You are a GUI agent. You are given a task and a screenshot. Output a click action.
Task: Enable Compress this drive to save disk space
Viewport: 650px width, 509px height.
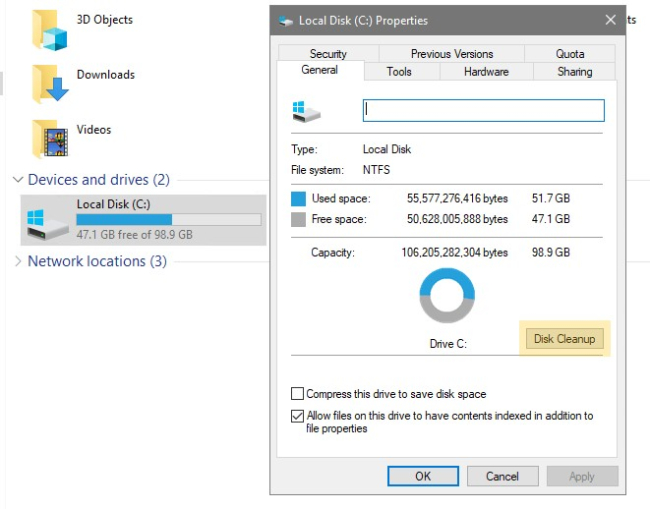pos(297,393)
